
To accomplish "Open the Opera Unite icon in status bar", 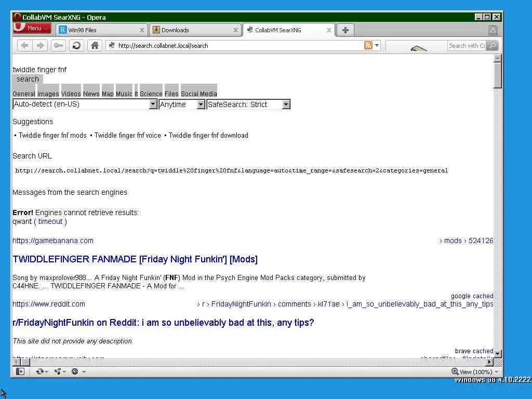I will (60, 371).
